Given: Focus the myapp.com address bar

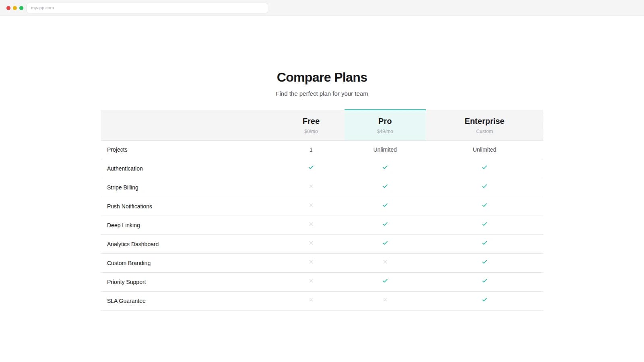Looking at the screenshot, I should pos(147,8).
